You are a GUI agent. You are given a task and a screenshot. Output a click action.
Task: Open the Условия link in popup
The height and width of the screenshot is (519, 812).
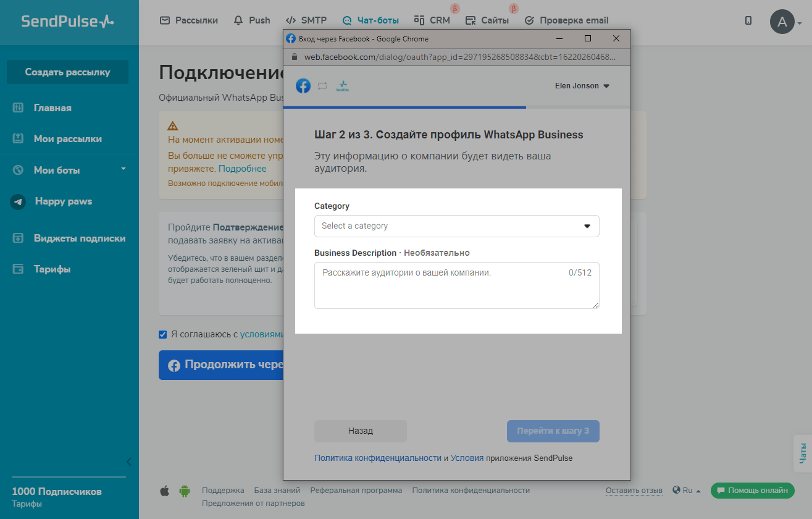point(467,458)
